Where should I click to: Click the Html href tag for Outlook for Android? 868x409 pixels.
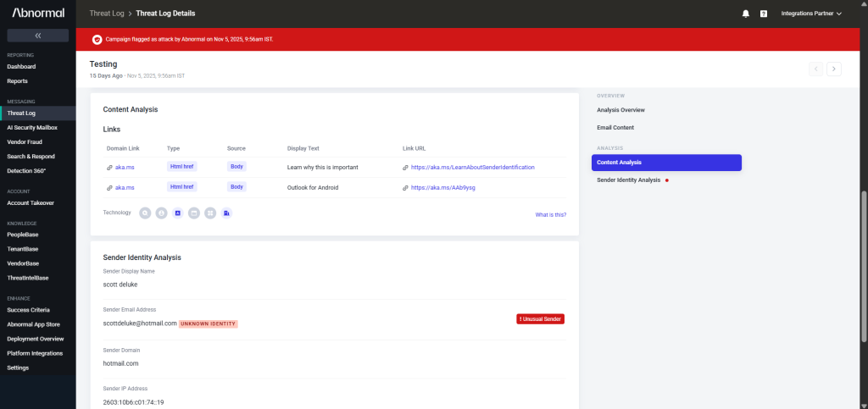pos(182,187)
